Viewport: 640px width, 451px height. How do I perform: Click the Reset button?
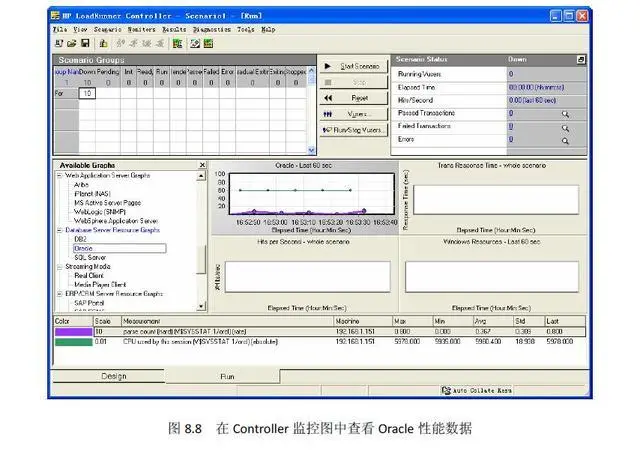[x=353, y=98]
